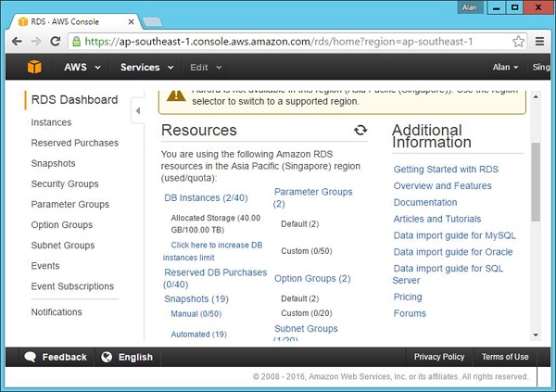This screenshot has width=556, height=392.
Task: Click the Feedback speech bubble icon
Action: [x=31, y=357]
